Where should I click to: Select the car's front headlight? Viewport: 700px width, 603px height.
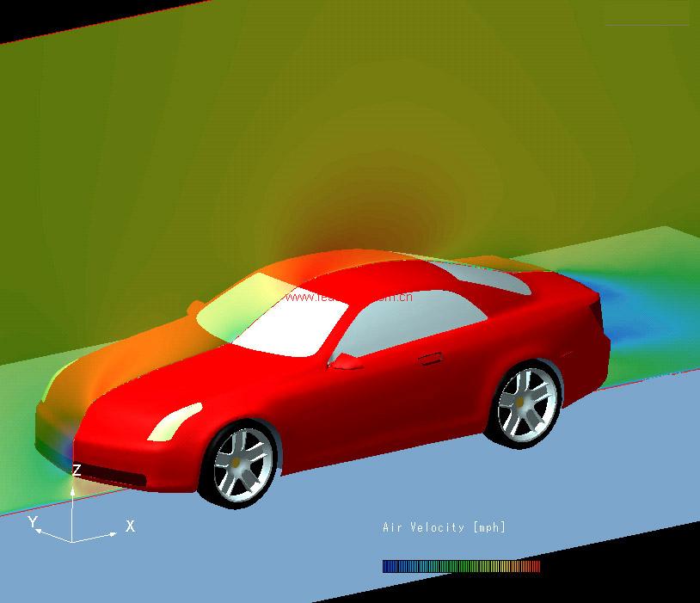click(x=175, y=420)
